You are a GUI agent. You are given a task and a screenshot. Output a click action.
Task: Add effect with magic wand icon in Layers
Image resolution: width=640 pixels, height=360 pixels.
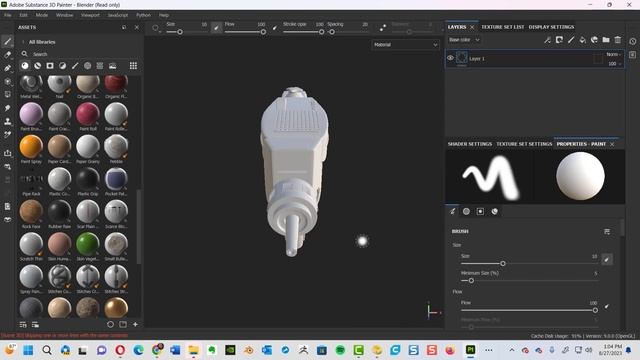(x=547, y=40)
